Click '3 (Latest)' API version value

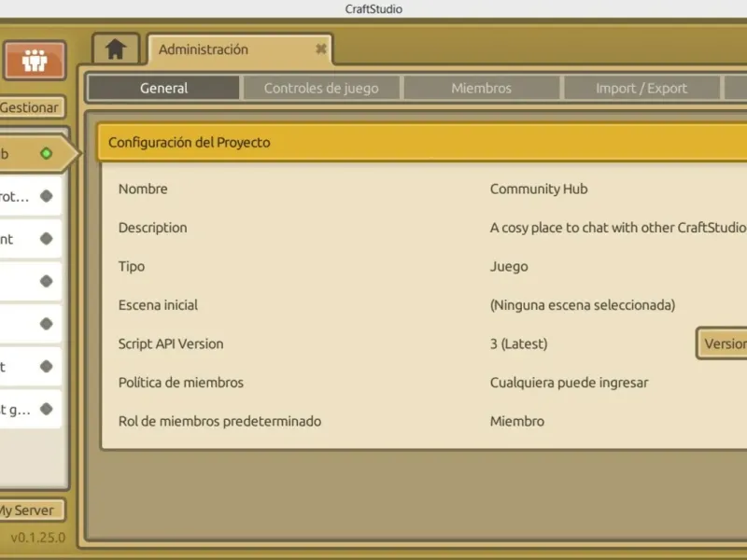point(518,343)
